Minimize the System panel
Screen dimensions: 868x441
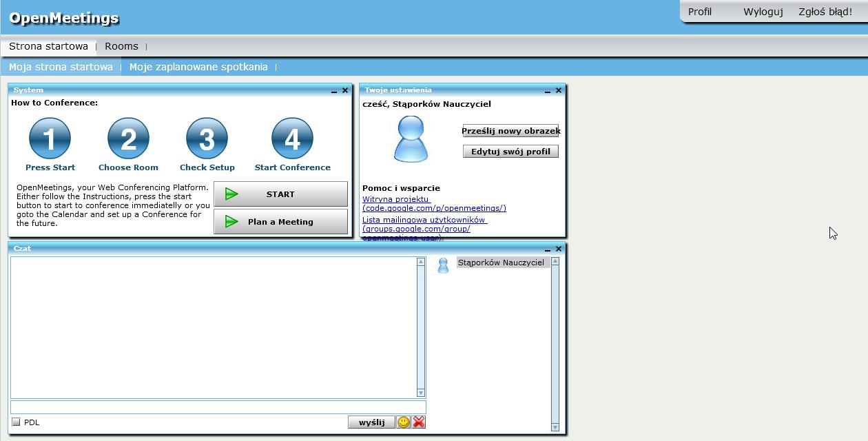tap(334, 91)
